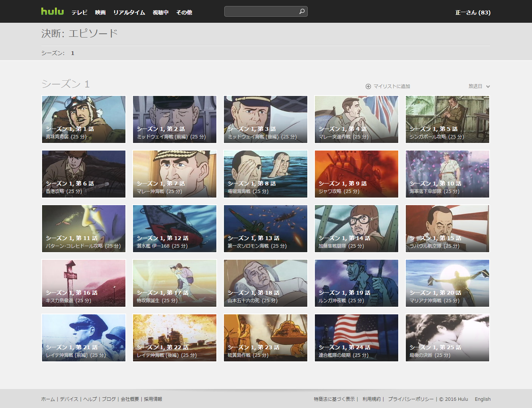Open ブログ footer link
Viewport: 532px width, 408px height.
pos(109,399)
